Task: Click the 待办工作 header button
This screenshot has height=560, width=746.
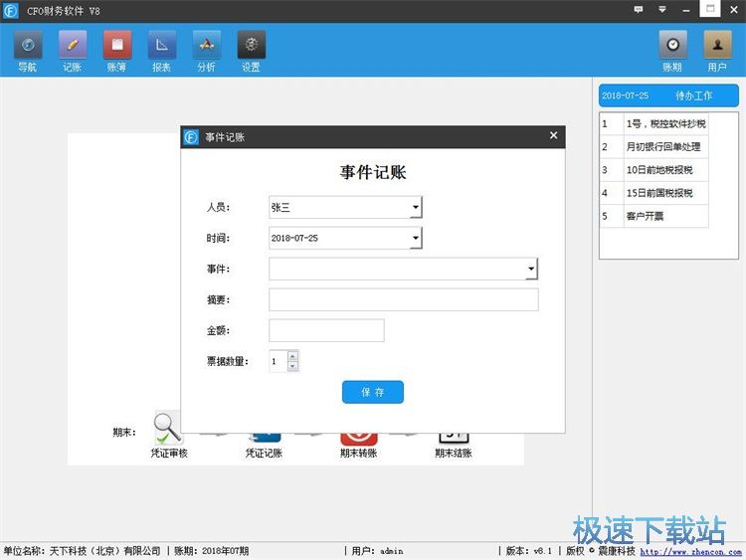Action: click(x=668, y=95)
